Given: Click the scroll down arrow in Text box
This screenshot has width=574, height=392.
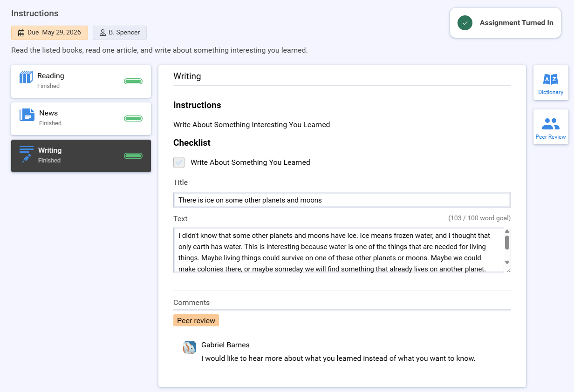Looking at the screenshot, I should (507, 262).
